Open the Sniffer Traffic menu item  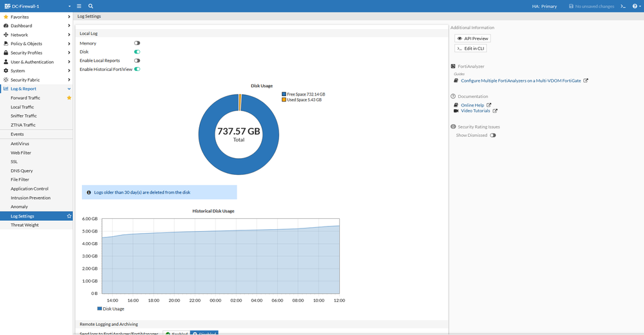(x=24, y=116)
